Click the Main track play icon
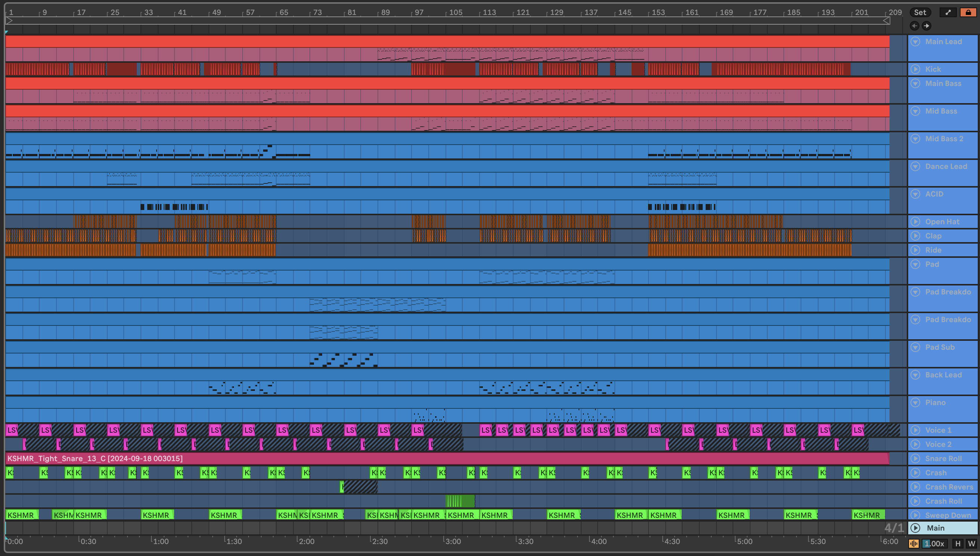The image size is (980, 556). tap(915, 528)
